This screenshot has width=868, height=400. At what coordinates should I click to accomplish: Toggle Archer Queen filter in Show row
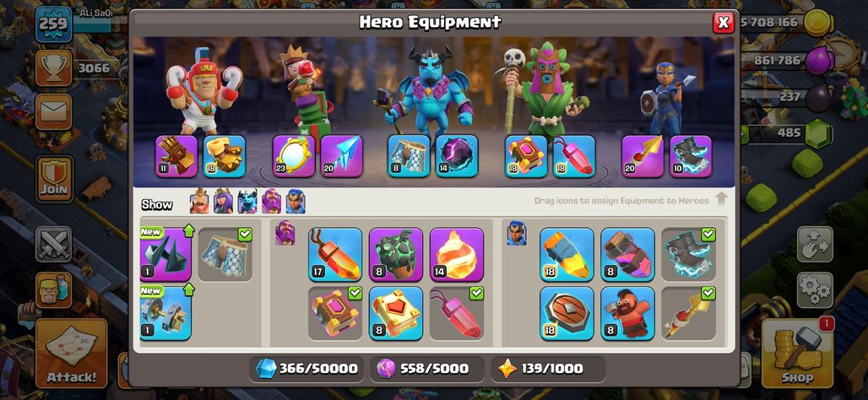tap(223, 202)
